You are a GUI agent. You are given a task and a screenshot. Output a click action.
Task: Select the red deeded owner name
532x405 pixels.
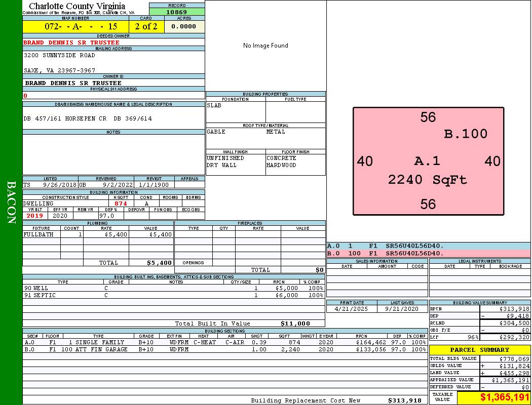click(x=71, y=43)
